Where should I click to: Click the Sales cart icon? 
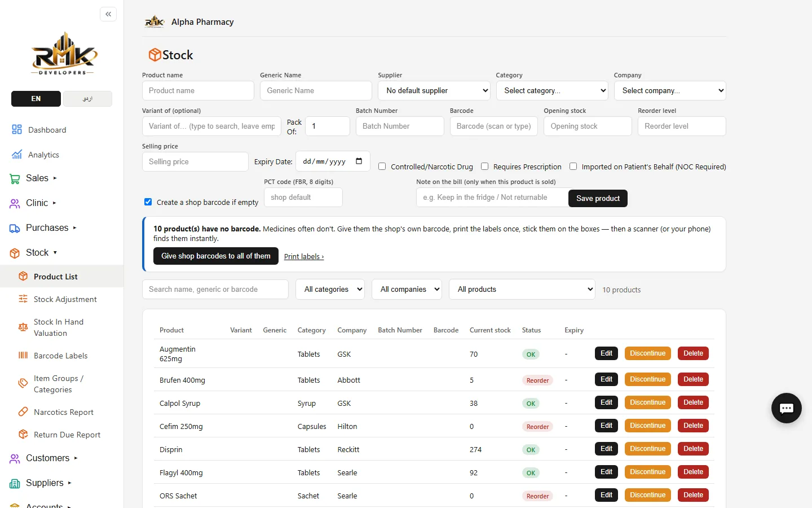click(15, 178)
